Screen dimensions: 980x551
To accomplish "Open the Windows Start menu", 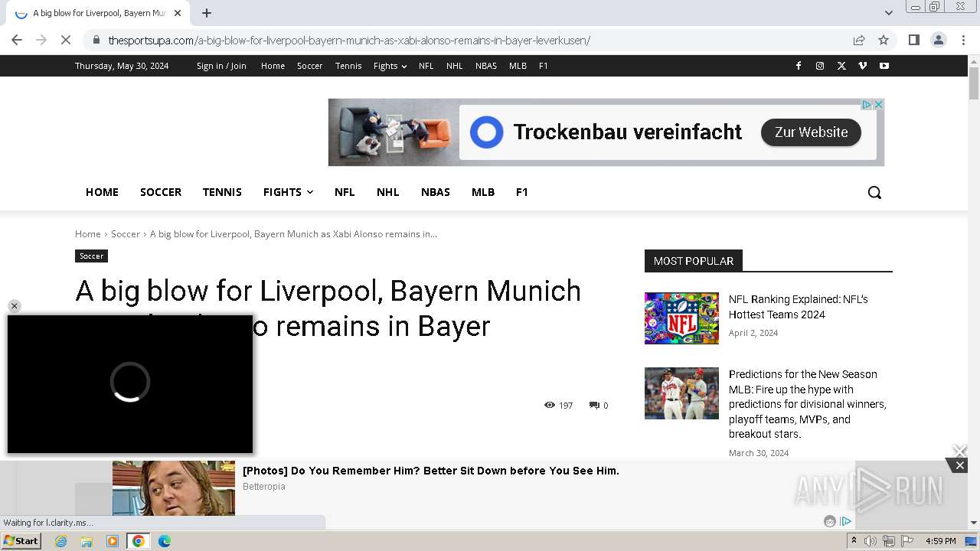I will point(21,541).
